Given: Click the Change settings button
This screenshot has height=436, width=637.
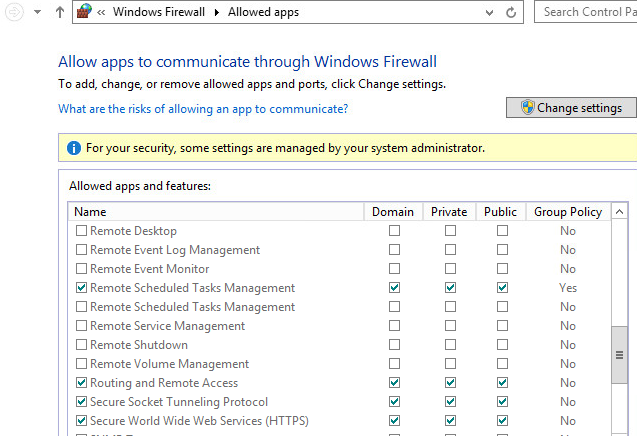Looking at the screenshot, I should pyautogui.click(x=571, y=108).
